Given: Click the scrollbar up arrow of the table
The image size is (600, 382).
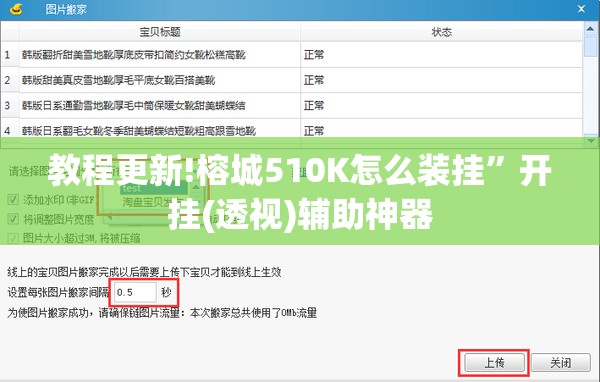Looking at the screenshot, I should pos(590,29).
